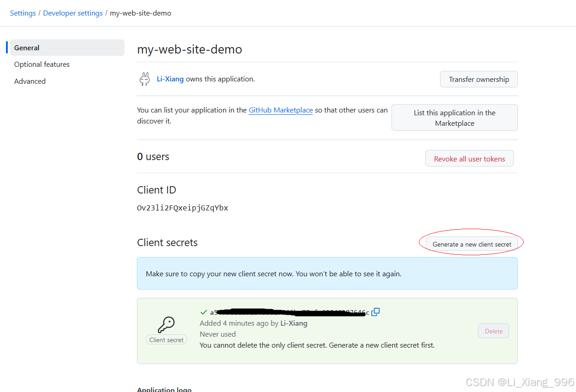Click the disabled Delete secret button
Viewport: 576px width, 392px height.
[x=494, y=331]
